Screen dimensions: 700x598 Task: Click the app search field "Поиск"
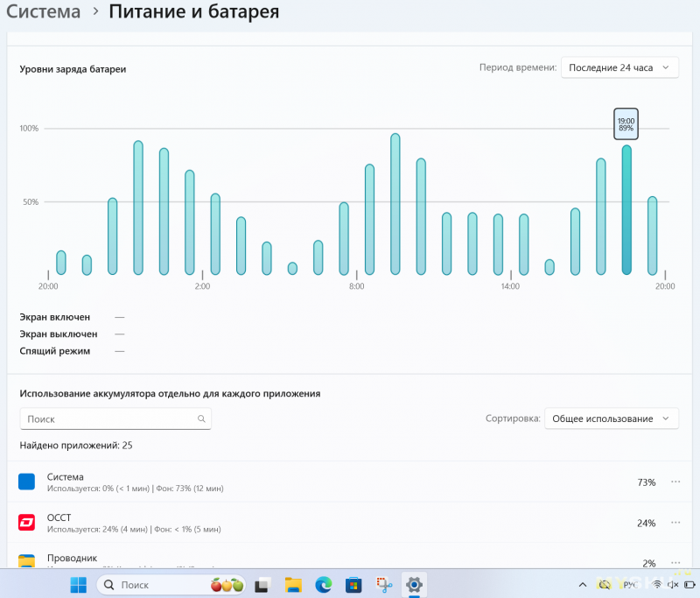pyautogui.click(x=109, y=419)
